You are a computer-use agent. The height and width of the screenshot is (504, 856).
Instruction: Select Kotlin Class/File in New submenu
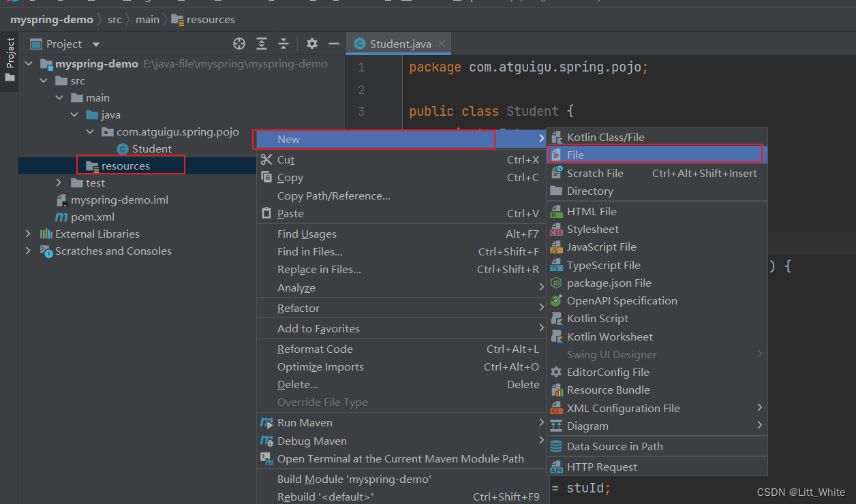[x=658, y=138]
